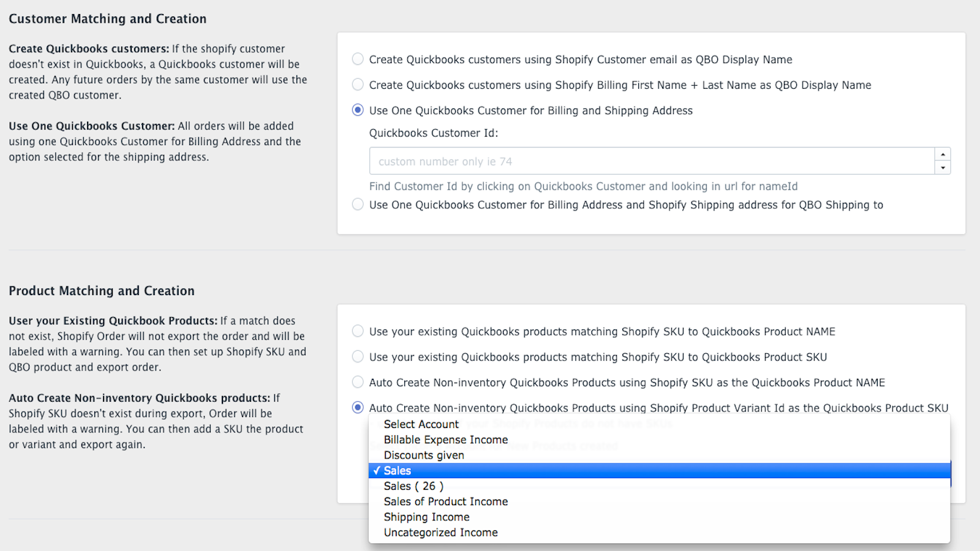The image size is (980, 551).
Task: Click the Quickbooks Customer Id: label
Action: [434, 133]
